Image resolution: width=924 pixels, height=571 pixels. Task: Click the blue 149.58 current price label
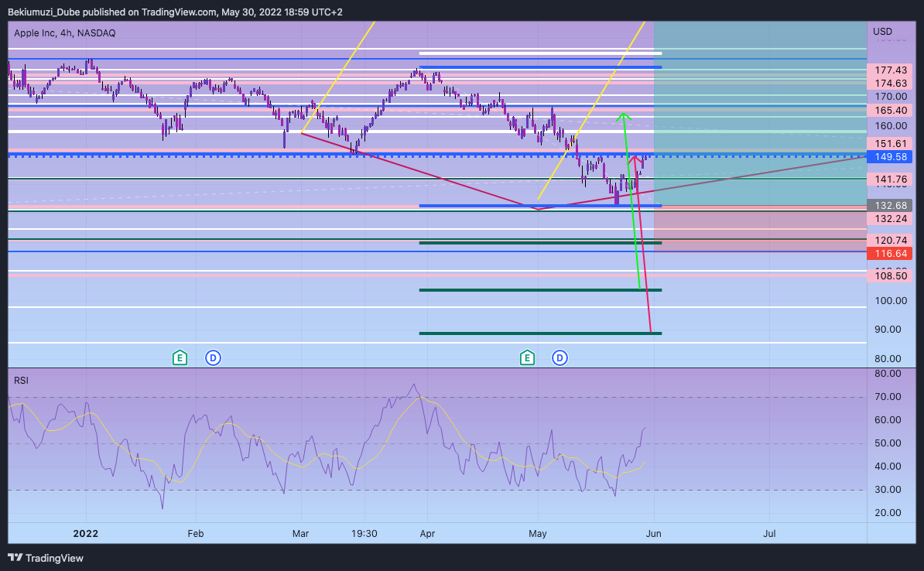click(890, 157)
